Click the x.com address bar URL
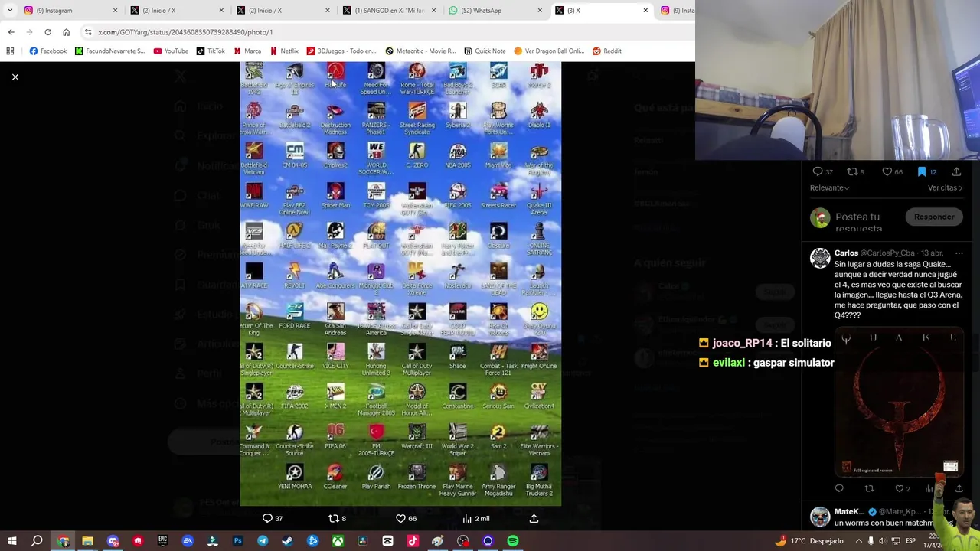Image resolution: width=980 pixels, height=551 pixels. coord(185,32)
